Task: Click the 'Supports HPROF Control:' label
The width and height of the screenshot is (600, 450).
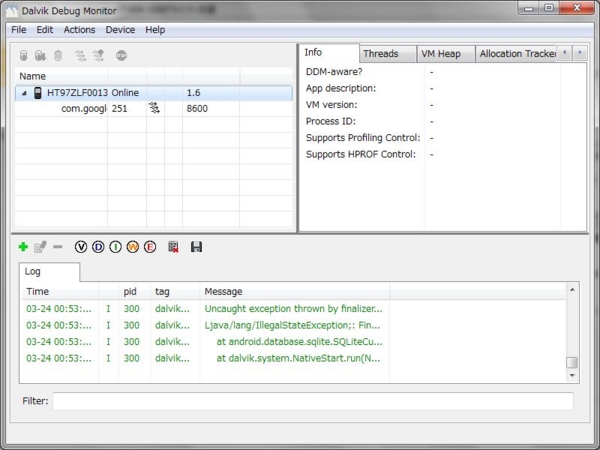Action: tap(360, 155)
